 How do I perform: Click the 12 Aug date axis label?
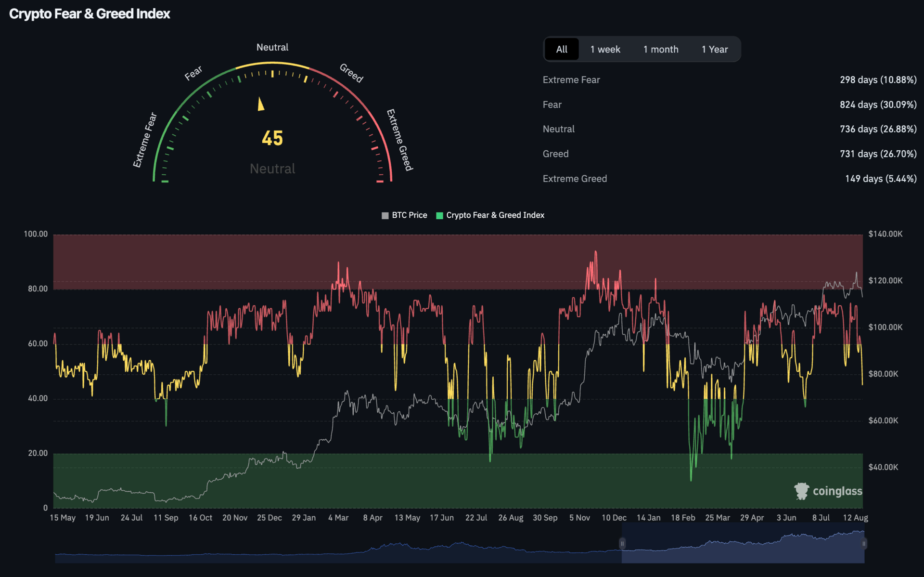click(855, 518)
